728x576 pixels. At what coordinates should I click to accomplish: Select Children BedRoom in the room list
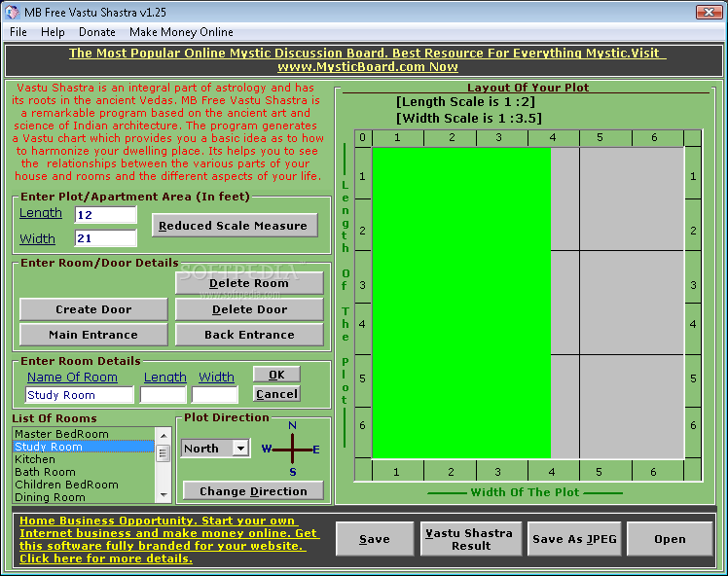(84, 485)
